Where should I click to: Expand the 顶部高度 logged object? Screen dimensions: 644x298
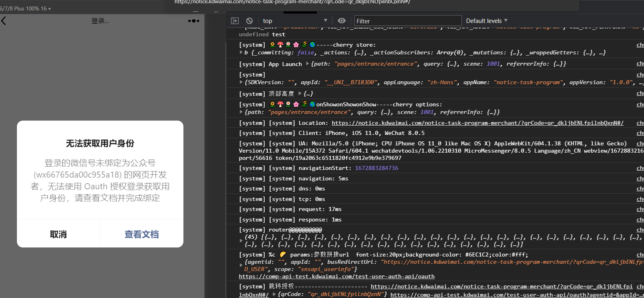[300, 93]
